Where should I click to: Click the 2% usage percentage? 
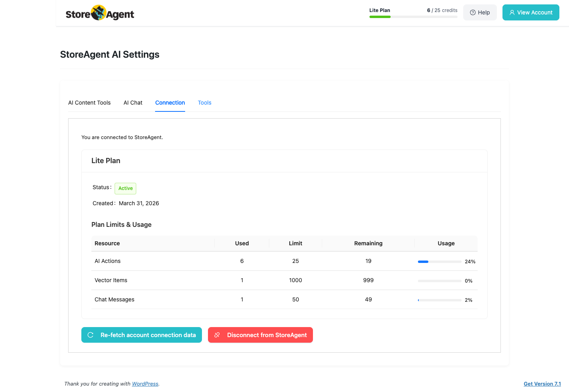(x=468, y=300)
